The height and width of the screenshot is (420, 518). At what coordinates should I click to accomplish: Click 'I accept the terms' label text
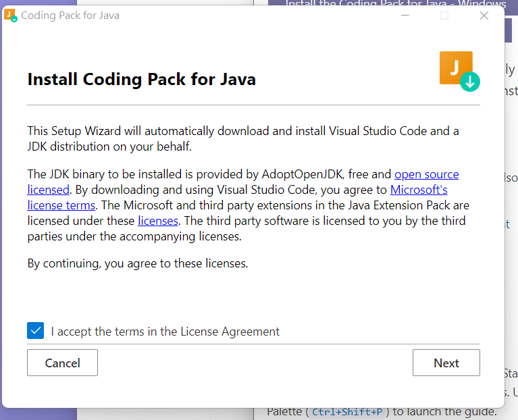pos(165,331)
